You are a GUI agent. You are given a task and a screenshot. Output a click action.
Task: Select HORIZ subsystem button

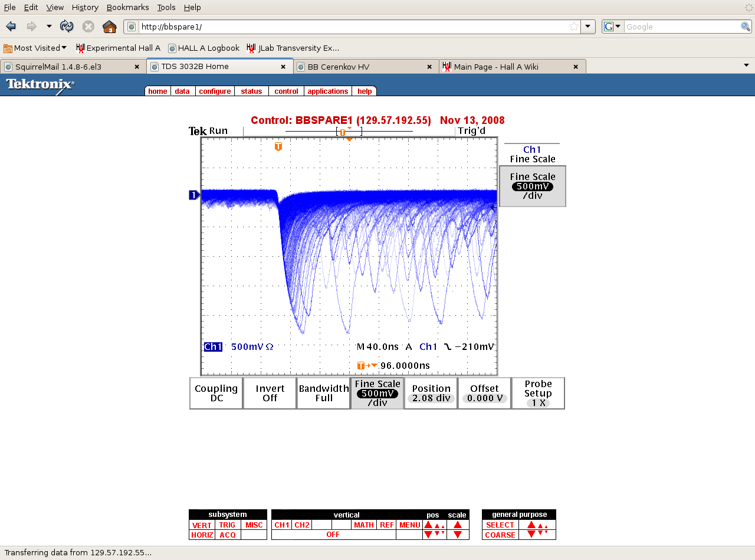202,535
